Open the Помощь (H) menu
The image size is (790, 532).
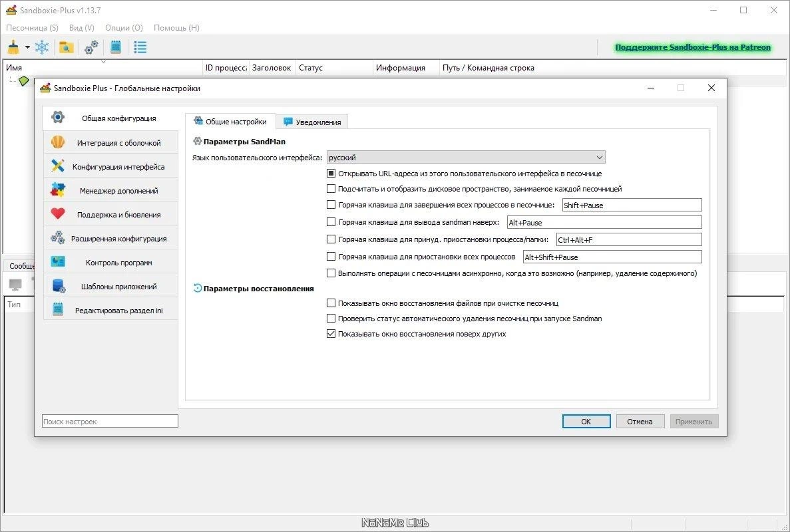(x=176, y=28)
